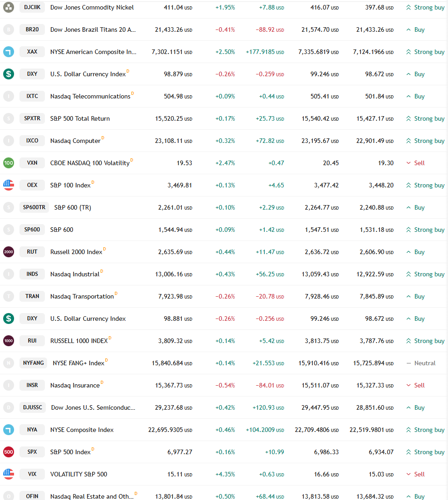This screenshot has height=500, width=448.
Task: Select the Sell rating for VIX
Action: 415,474
